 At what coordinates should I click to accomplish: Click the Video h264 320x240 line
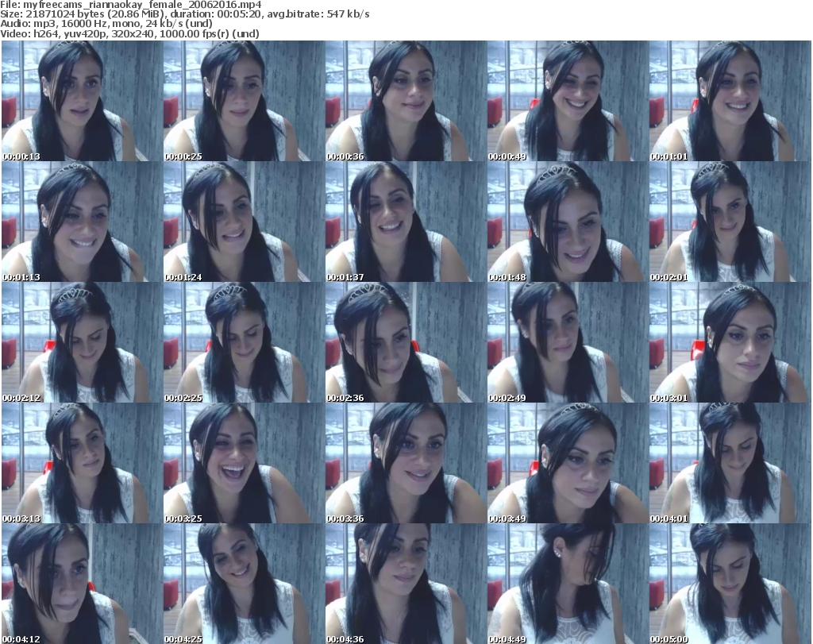click(x=129, y=33)
